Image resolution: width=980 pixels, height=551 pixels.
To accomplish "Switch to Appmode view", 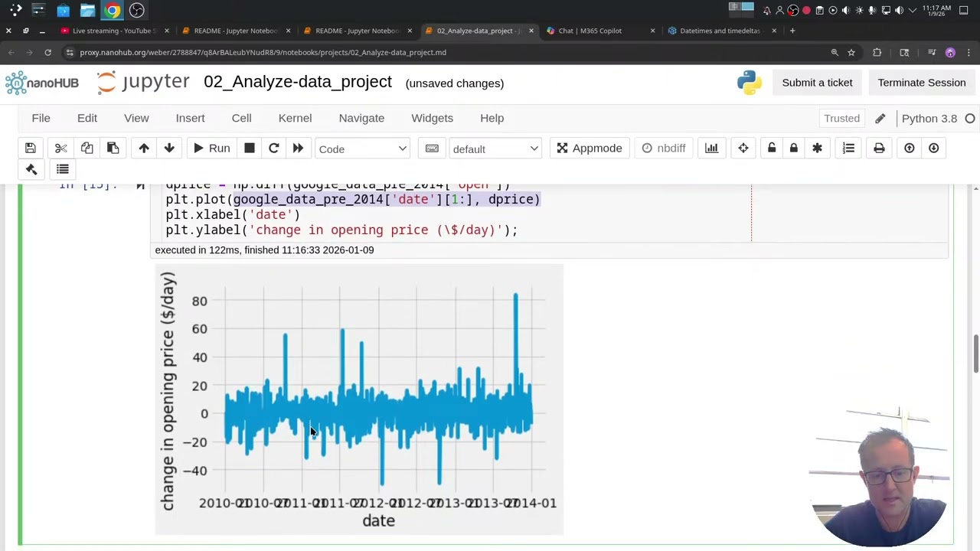I will pyautogui.click(x=589, y=148).
